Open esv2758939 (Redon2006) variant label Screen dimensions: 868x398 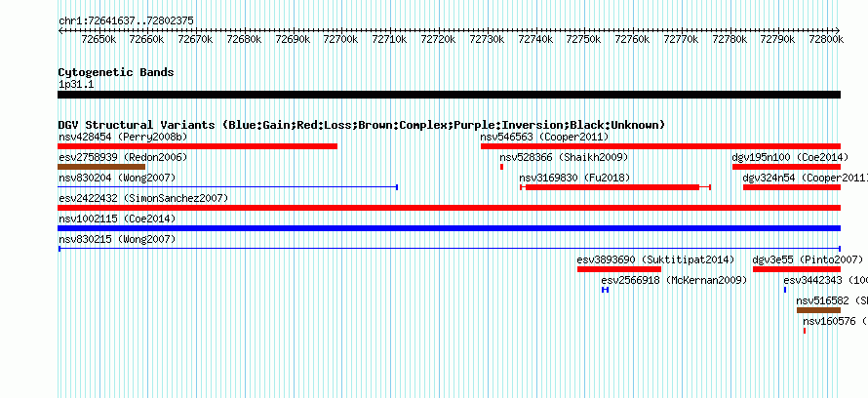click(123, 158)
